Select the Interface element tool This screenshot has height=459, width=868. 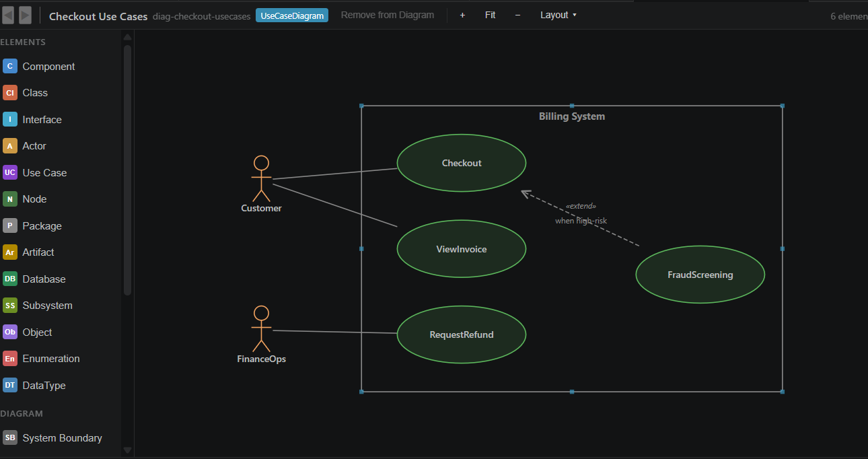(40, 119)
